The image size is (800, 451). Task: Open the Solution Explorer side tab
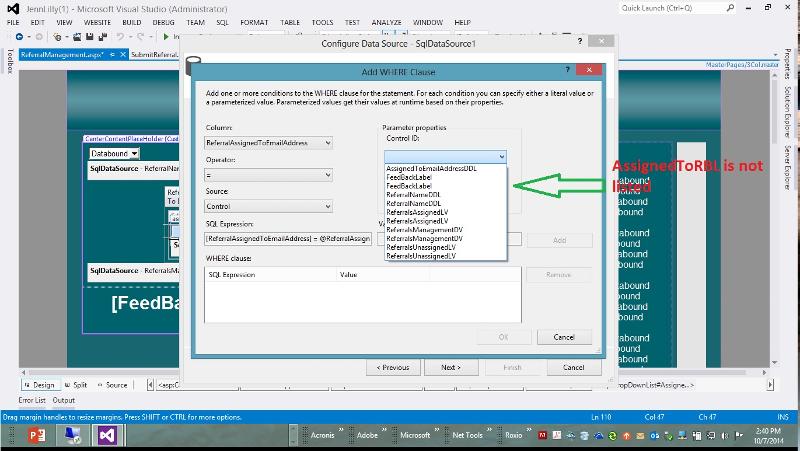[x=788, y=112]
